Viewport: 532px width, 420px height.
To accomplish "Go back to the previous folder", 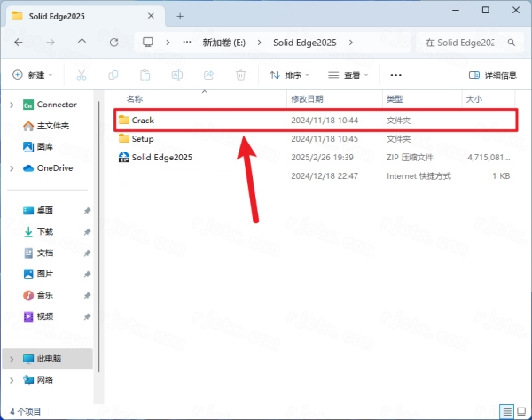I will click(19, 43).
